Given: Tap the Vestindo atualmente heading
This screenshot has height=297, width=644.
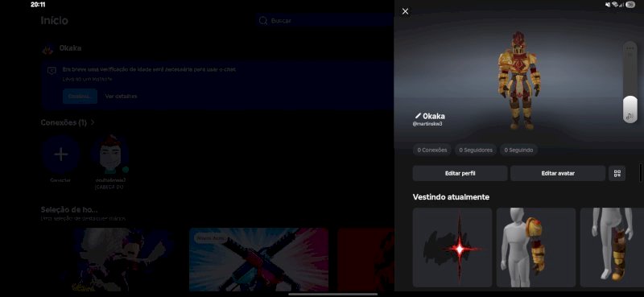Looking at the screenshot, I should coord(451,196).
